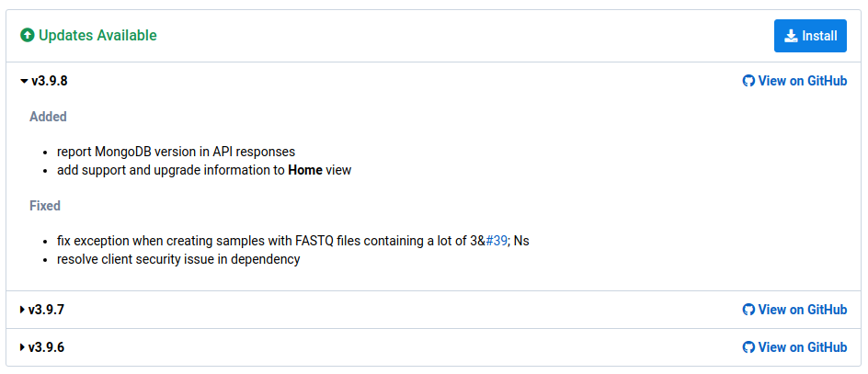Click the GitHub icon for v3.9.6
Viewport: 868px width, 374px height.
748,347
